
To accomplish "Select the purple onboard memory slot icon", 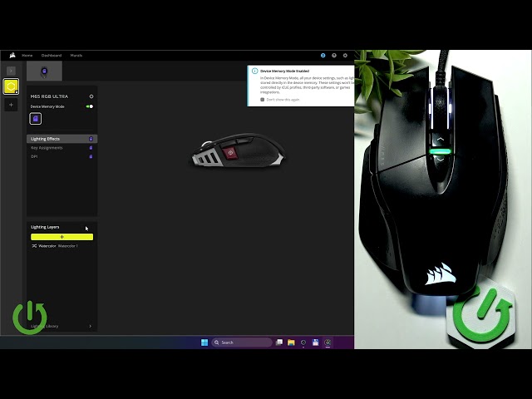I will pyautogui.click(x=36, y=119).
